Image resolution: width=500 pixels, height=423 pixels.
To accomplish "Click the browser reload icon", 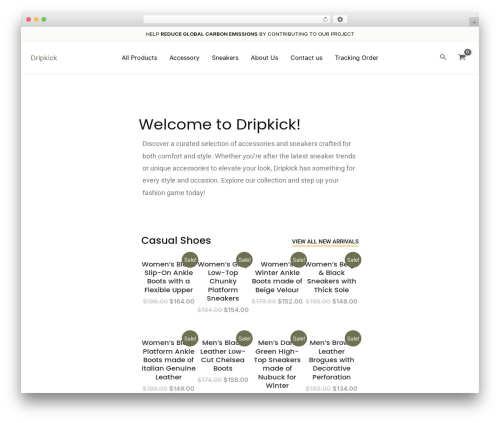I will pos(325,20).
